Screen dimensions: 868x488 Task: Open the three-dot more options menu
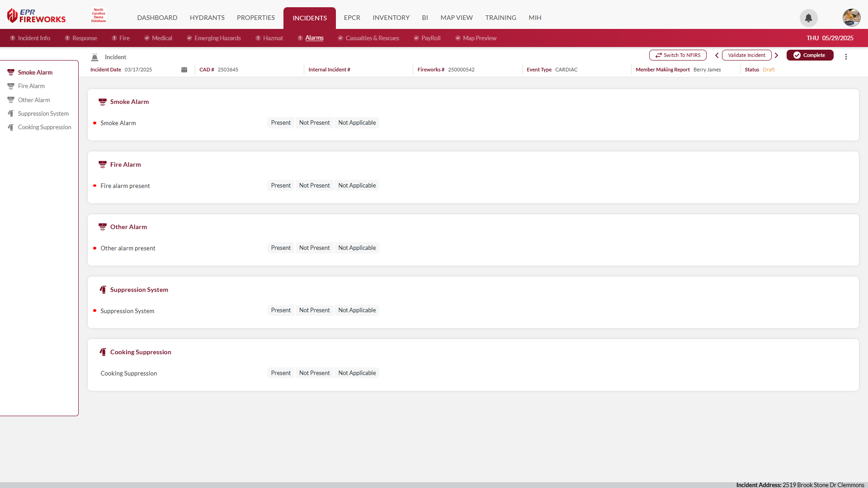(x=846, y=56)
